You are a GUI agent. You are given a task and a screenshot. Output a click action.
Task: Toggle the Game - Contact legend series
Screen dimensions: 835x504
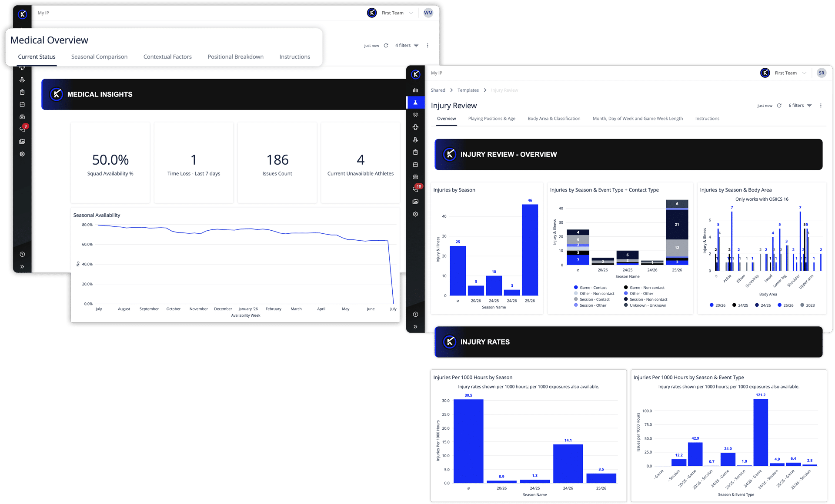click(x=590, y=288)
